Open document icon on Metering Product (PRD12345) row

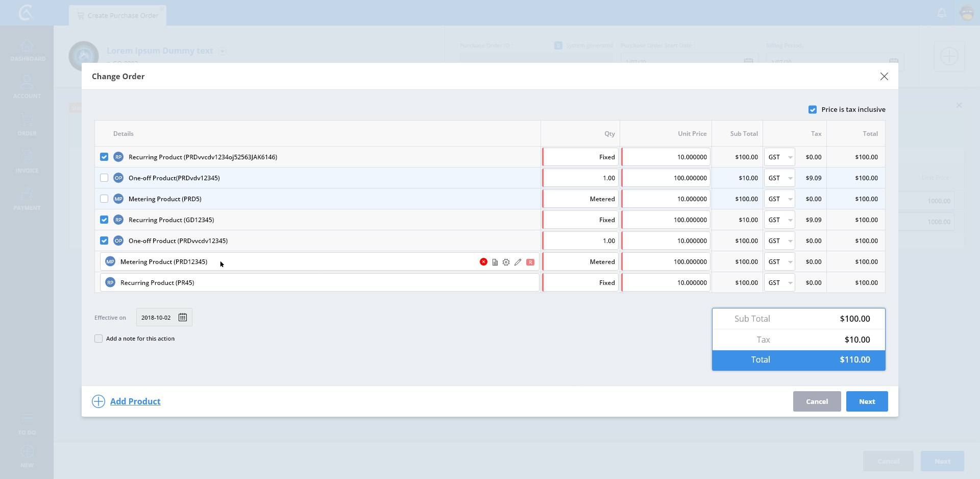[495, 262]
